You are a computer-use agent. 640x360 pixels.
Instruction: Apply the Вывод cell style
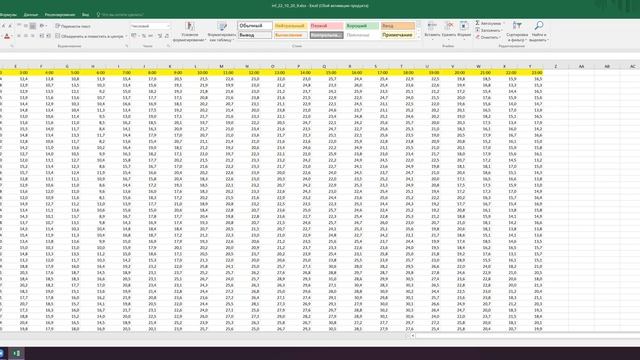point(255,35)
